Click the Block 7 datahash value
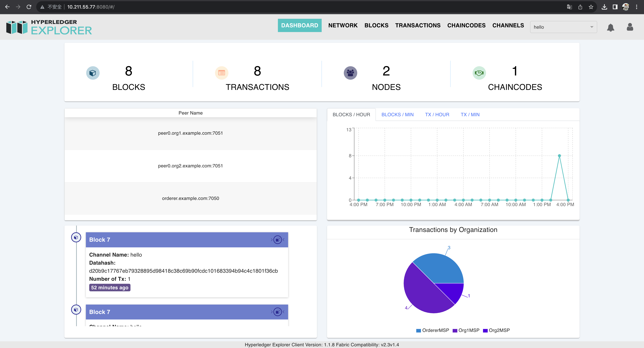 pyautogui.click(x=183, y=271)
